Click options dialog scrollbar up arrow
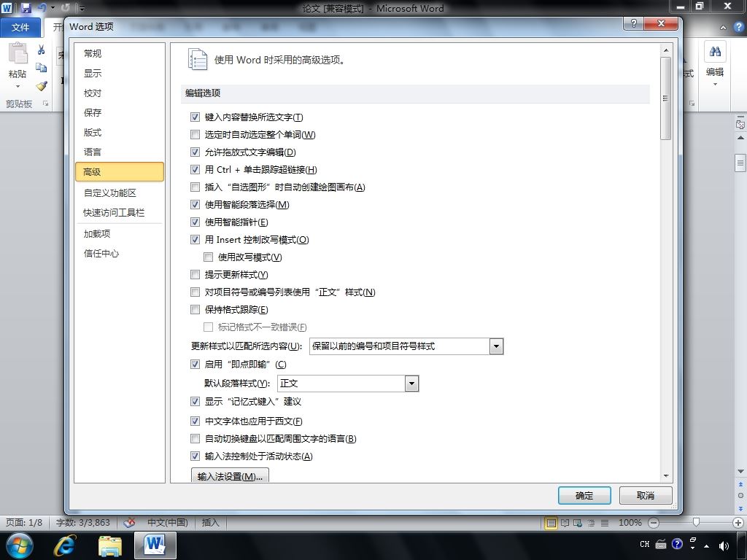747x560 pixels. (665, 50)
